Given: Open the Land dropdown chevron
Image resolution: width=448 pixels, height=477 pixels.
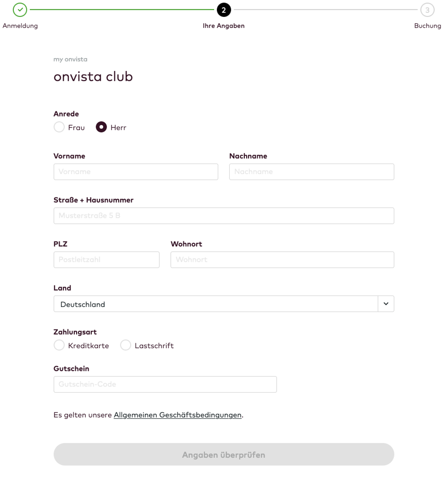Looking at the screenshot, I should 386,304.
